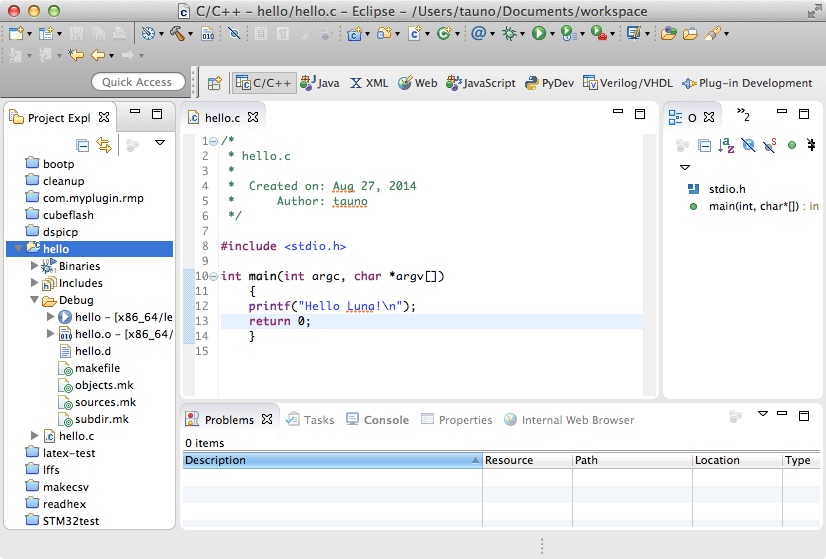826x559 pixels.
Task: Toggle alphabetical sort in Outline view
Action: coord(726,146)
